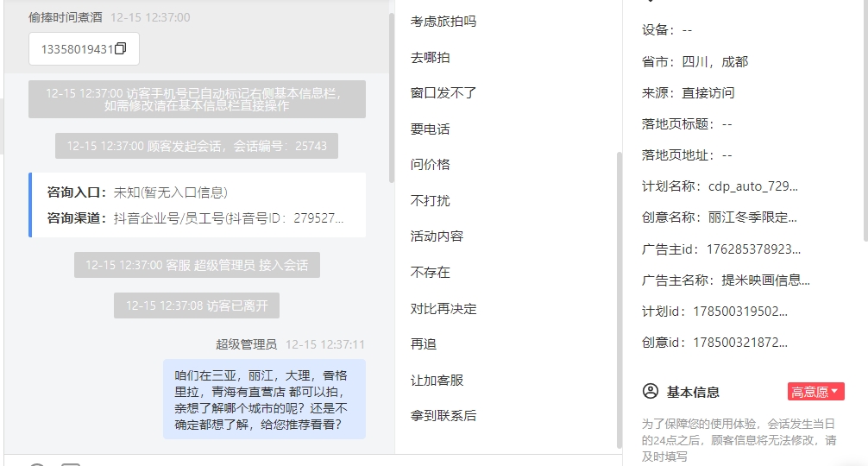
Task: Select quick reply 不打扰
Action: pos(430,200)
